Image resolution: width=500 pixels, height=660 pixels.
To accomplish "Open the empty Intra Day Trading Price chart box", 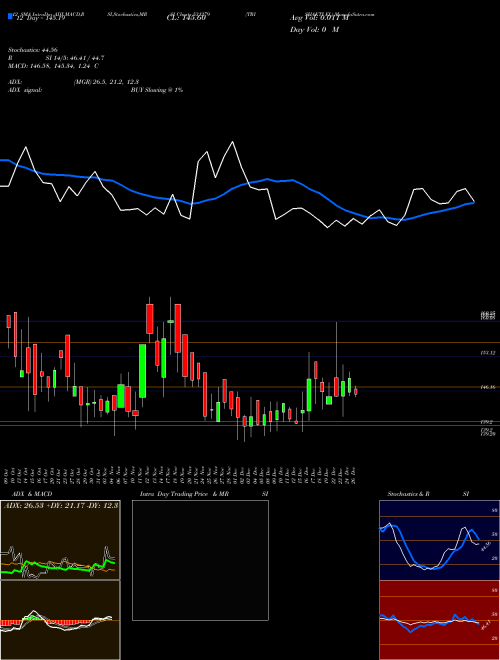I will point(200,560).
